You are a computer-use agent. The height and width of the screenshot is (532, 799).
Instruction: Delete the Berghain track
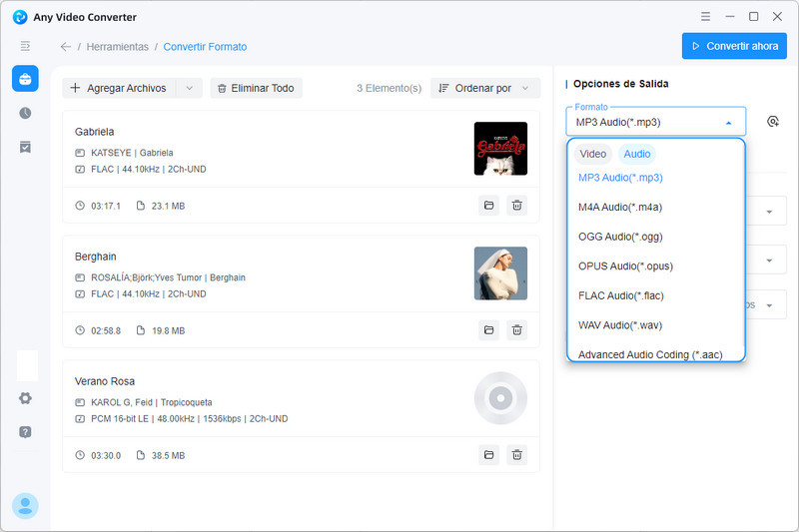tap(516, 330)
